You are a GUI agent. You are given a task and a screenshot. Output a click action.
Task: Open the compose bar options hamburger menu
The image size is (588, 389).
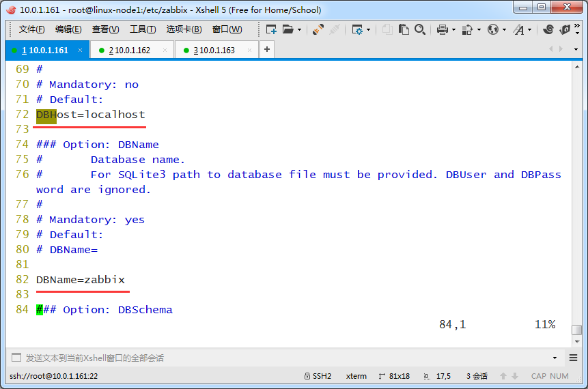[x=574, y=358]
